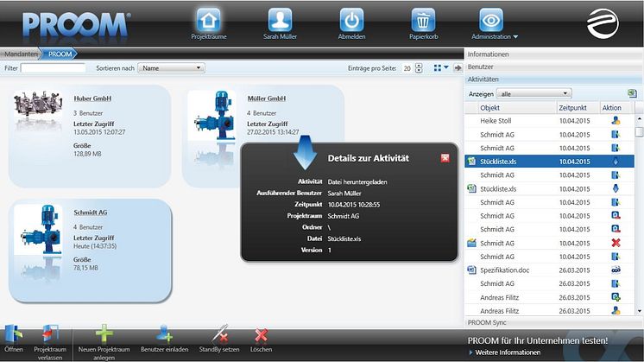Click the Word document icon for Spezifikation.doc
The height and width of the screenshot is (362, 644).
471,270
